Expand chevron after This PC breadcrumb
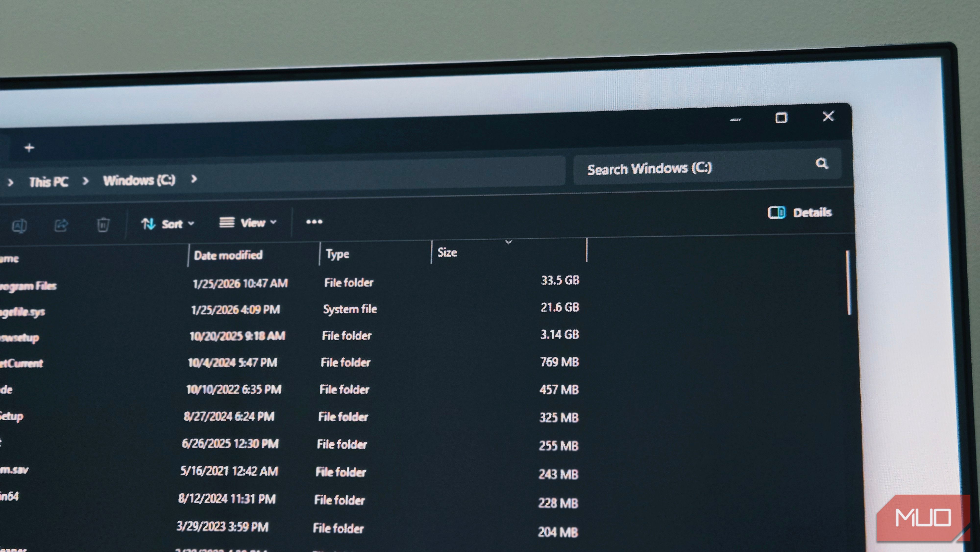The height and width of the screenshot is (552, 980). (86, 181)
